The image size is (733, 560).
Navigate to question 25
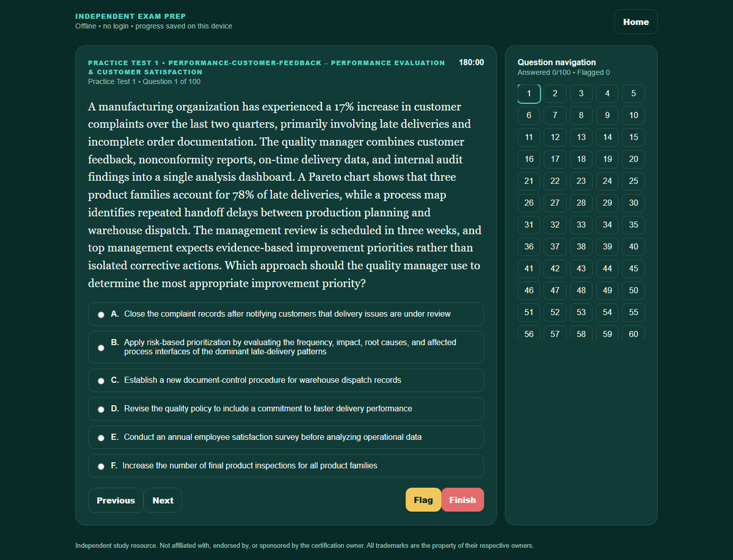[x=633, y=181]
